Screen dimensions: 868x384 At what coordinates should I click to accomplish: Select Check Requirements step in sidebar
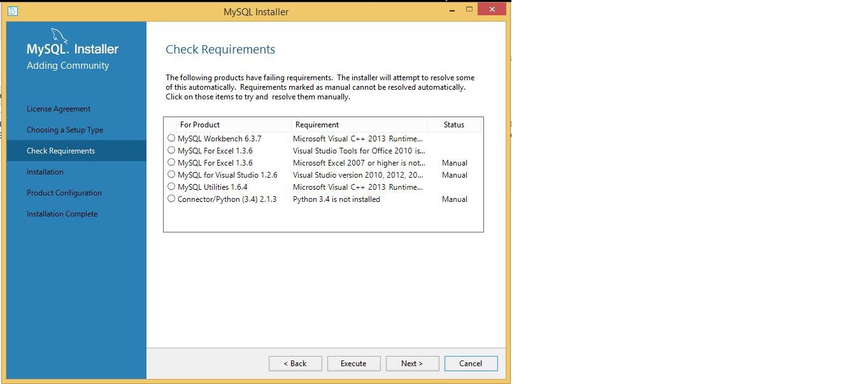tap(61, 151)
